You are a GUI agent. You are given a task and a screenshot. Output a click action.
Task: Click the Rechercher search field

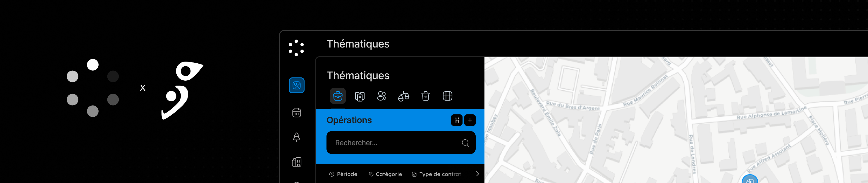[401, 143]
